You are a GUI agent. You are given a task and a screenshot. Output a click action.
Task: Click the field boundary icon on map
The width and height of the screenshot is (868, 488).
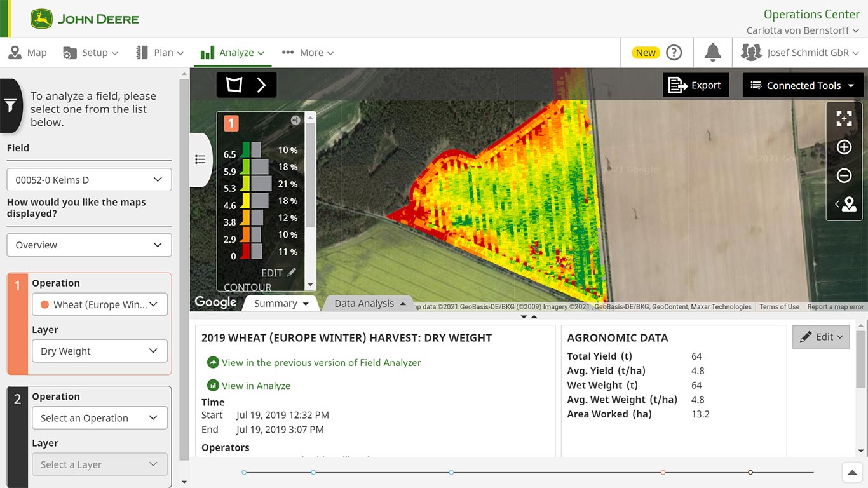pos(234,85)
